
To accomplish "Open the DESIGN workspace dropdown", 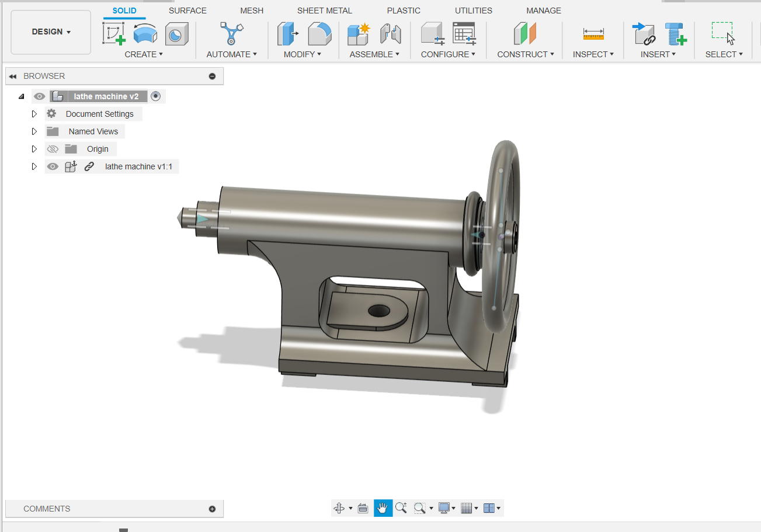I will [x=51, y=32].
